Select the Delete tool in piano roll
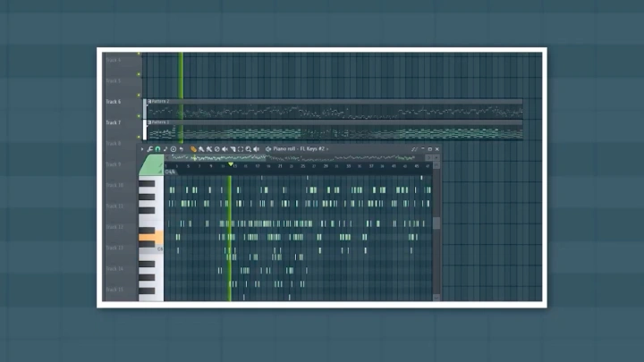The height and width of the screenshot is (362, 644). pyautogui.click(x=216, y=149)
